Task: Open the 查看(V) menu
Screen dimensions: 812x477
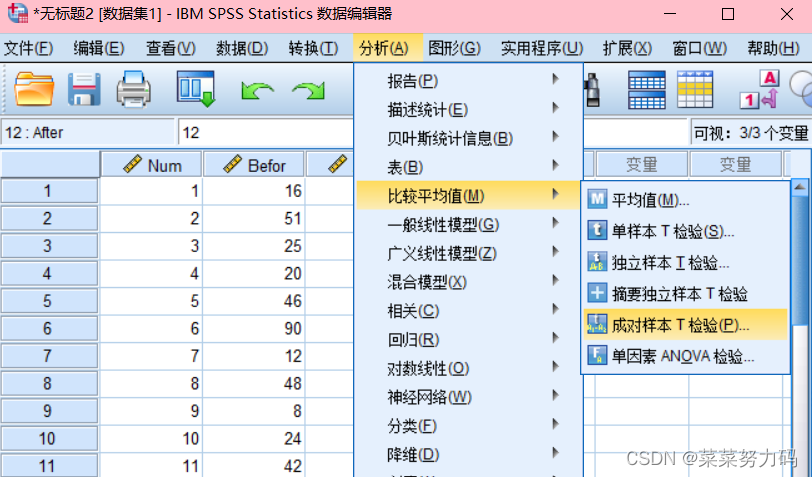Action: coord(170,48)
